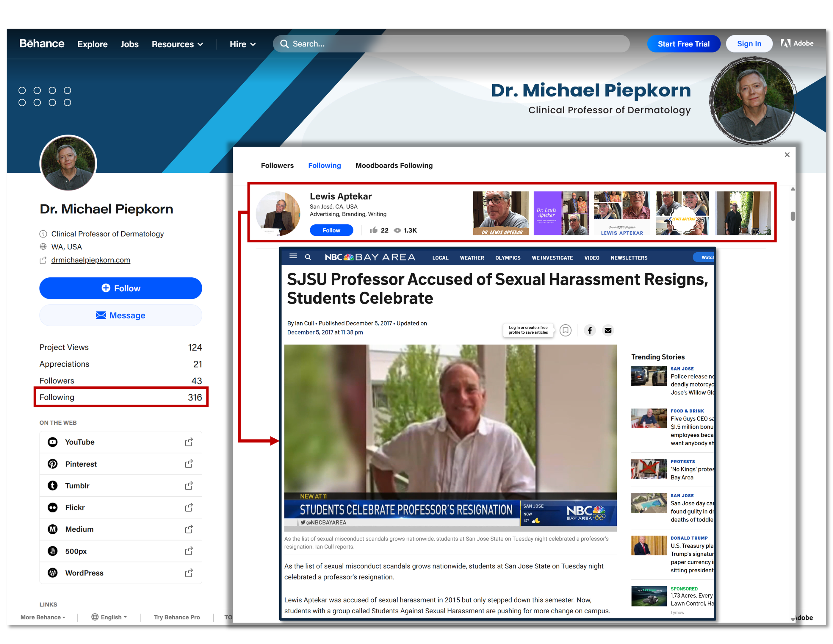
Task: Click the search magnifier icon in Behance bar
Action: [284, 44]
